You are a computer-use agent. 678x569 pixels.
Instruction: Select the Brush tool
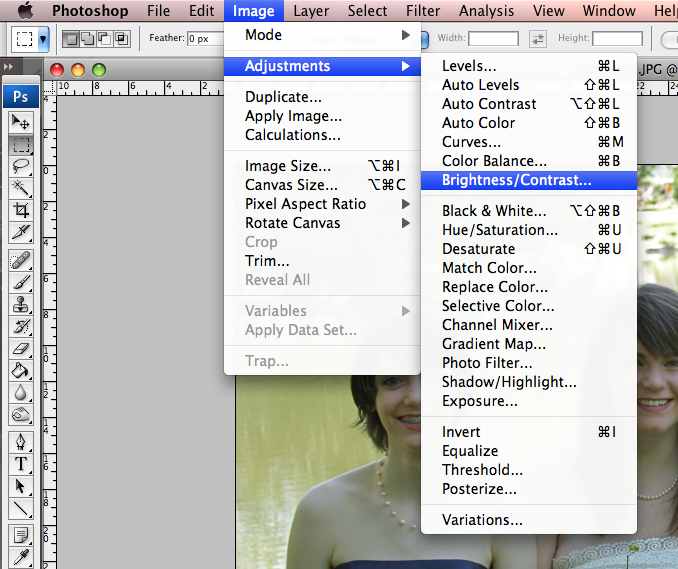pyautogui.click(x=20, y=283)
